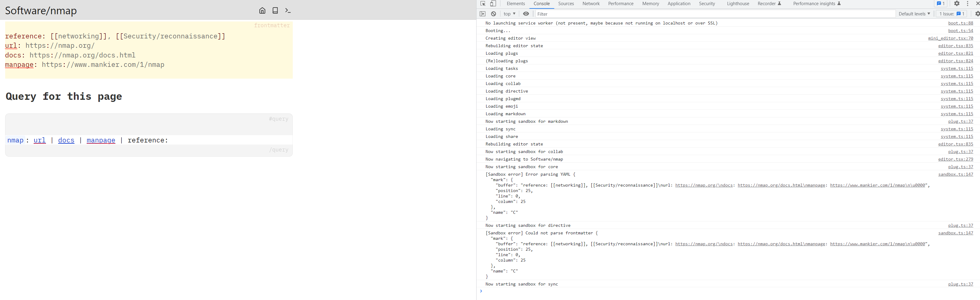Toggle the device toolbar
This screenshot has height=300, width=980.
tap(493, 3)
